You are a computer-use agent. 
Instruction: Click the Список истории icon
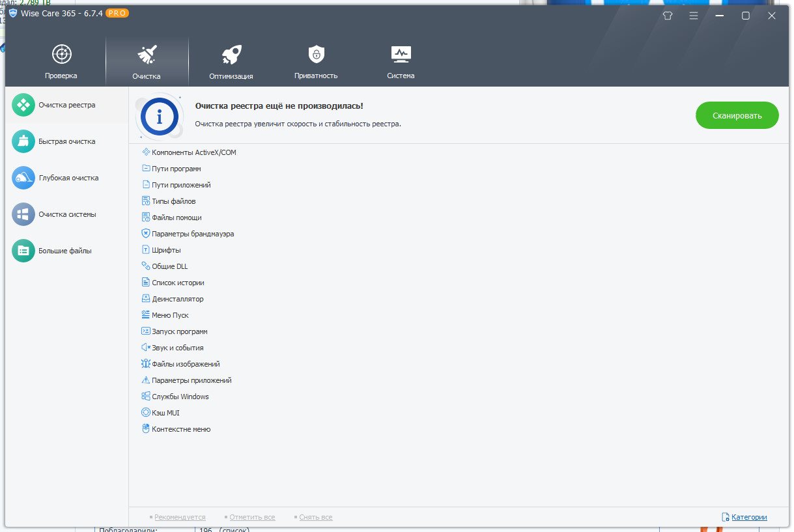point(146,282)
